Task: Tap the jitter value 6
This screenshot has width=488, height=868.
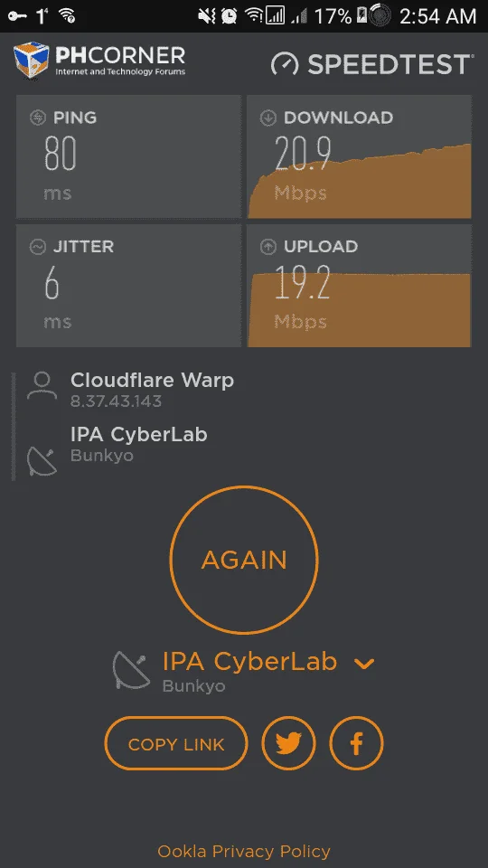Action: (52, 282)
